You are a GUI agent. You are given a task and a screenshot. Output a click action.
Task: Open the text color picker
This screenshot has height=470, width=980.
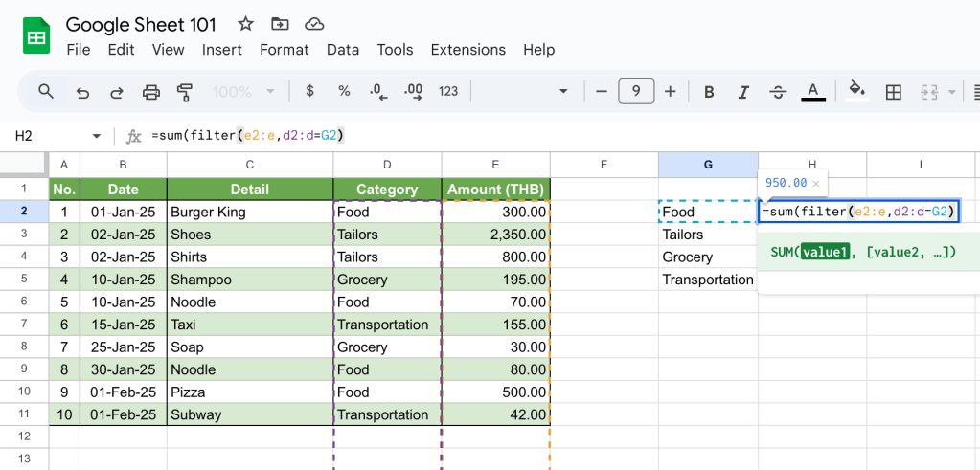812,92
